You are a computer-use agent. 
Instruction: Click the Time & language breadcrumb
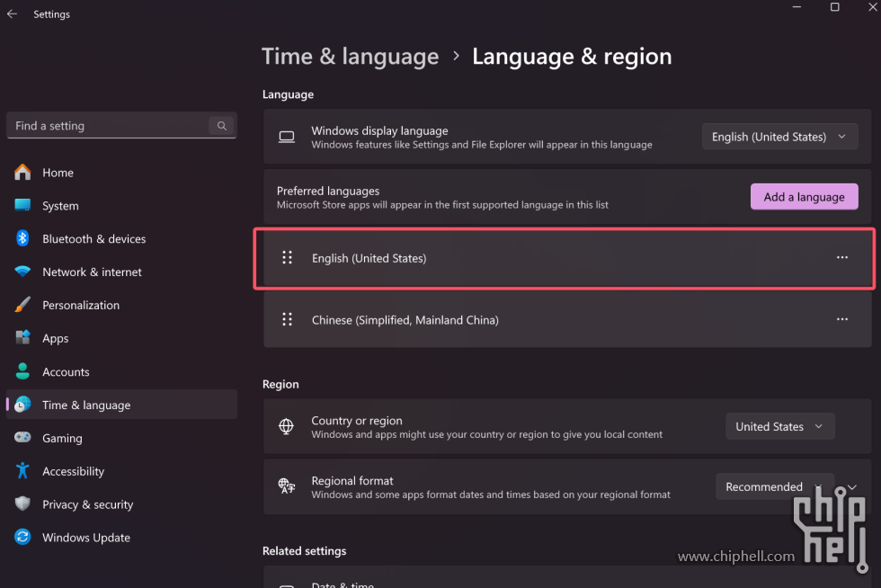pyautogui.click(x=350, y=57)
